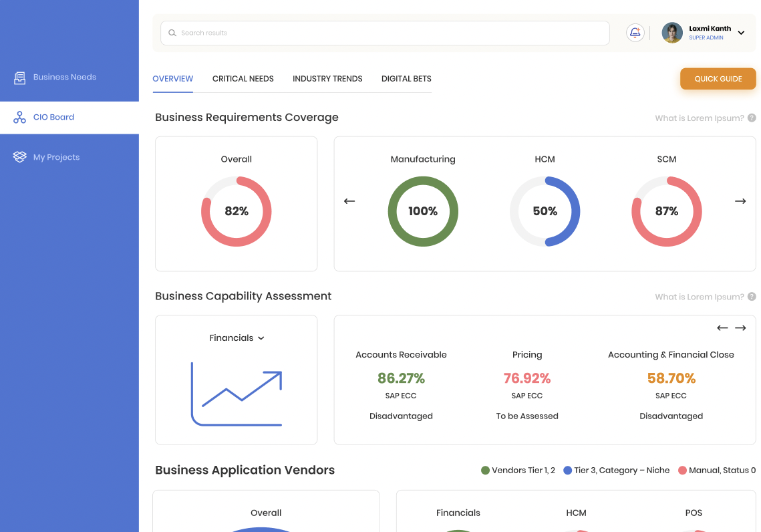The width and height of the screenshot is (761, 532).
Task: Click the Accounting & Financial Close 58.70% value
Action: 671,378
